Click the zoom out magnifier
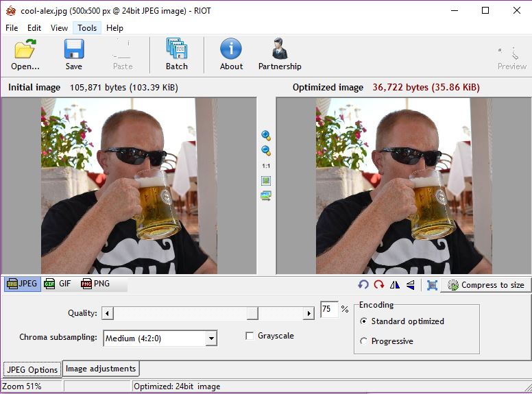 [x=266, y=151]
